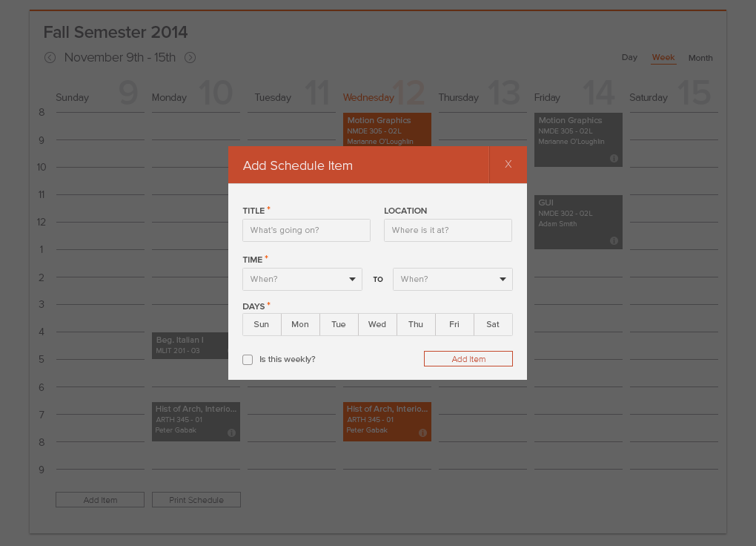756x546 pixels.
Task: Toggle Mon day button
Action: (x=300, y=324)
